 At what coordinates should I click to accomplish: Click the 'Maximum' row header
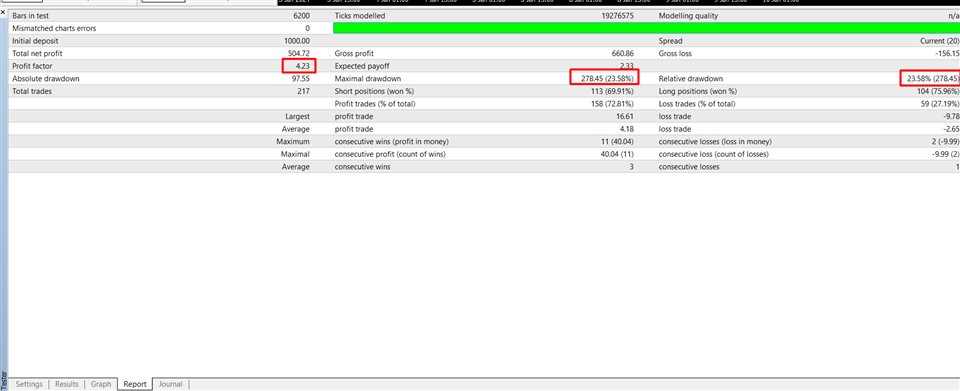pyautogui.click(x=293, y=141)
